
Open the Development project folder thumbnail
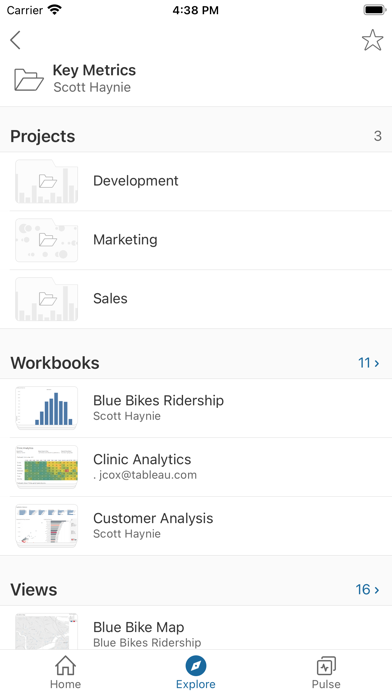(x=47, y=181)
